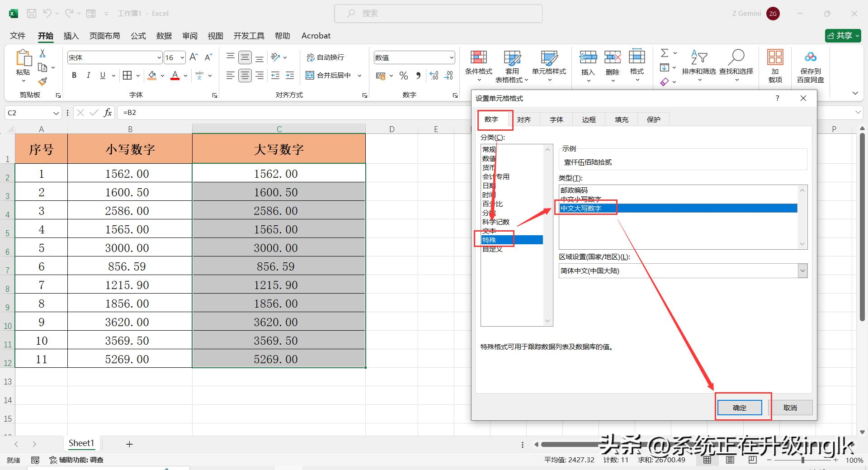868x470 pixels.
Task: Toggle italic formatting
Action: click(x=89, y=76)
